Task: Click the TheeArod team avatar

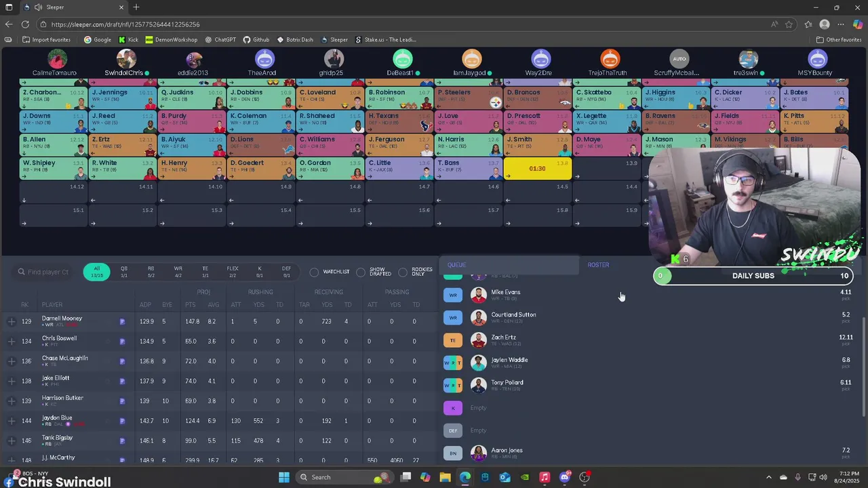Action: (x=264, y=59)
